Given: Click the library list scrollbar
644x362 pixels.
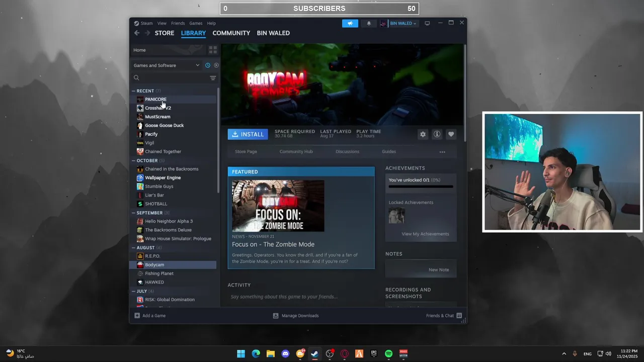Looking at the screenshot, I should [x=218, y=141].
